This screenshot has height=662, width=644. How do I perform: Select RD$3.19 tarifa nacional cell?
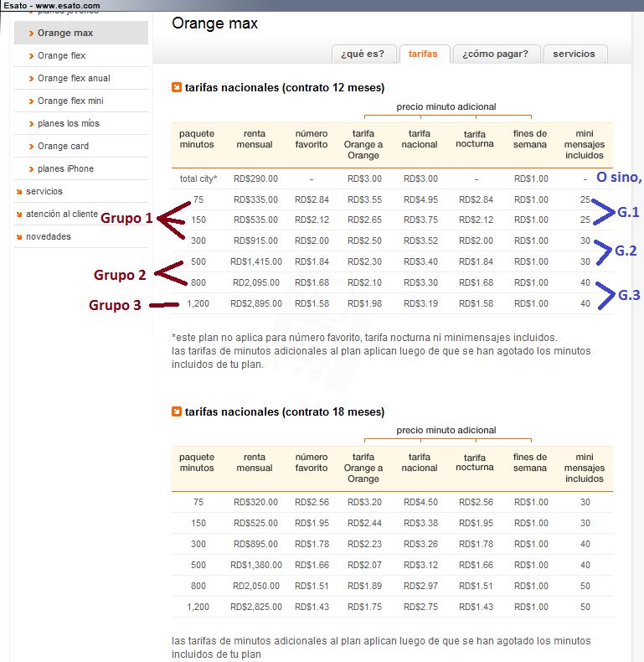420,303
